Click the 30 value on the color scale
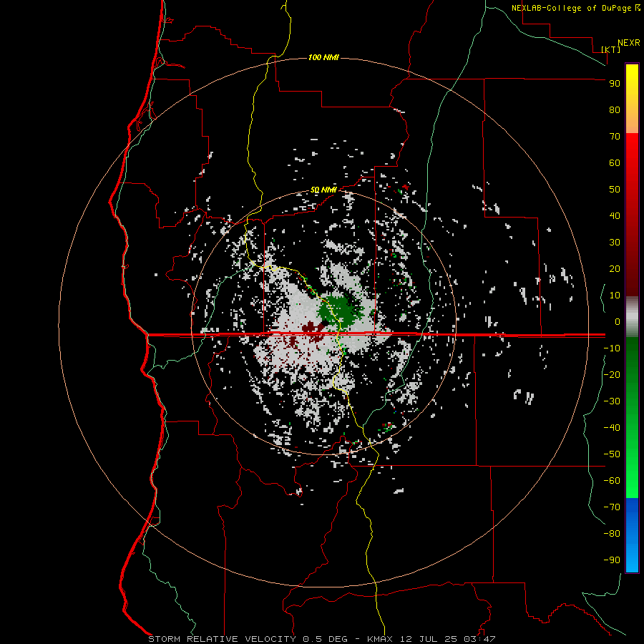644x644 pixels. (x=615, y=243)
